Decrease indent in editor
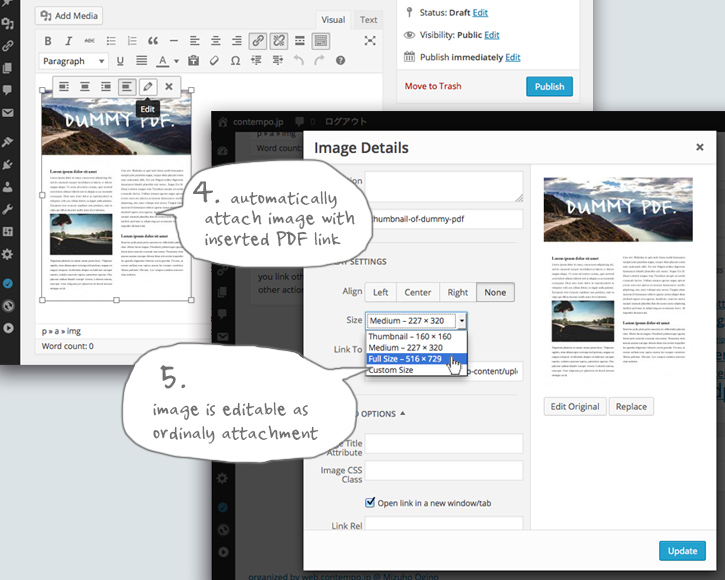The height and width of the screenshot is (580, 725). (x=256, y=61)
